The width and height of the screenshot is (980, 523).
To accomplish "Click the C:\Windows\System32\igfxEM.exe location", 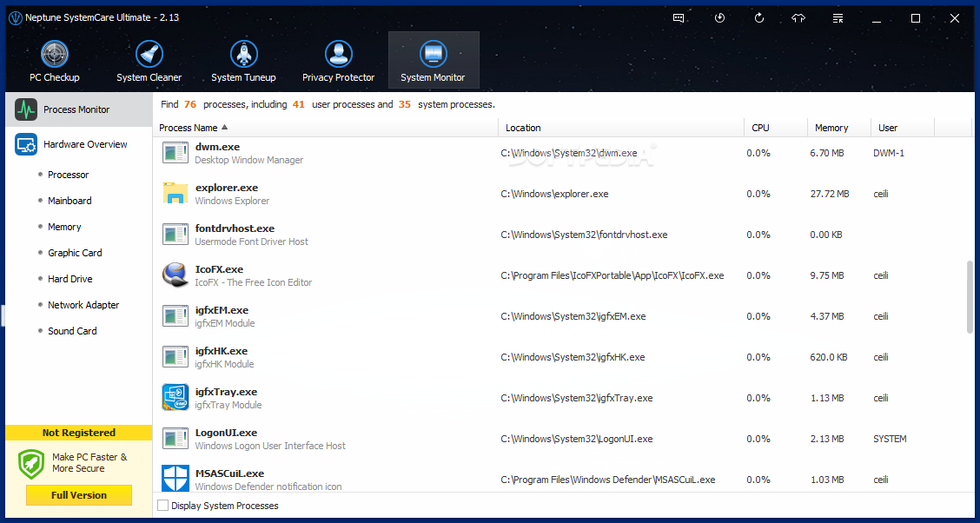I will tap(573, 316).
